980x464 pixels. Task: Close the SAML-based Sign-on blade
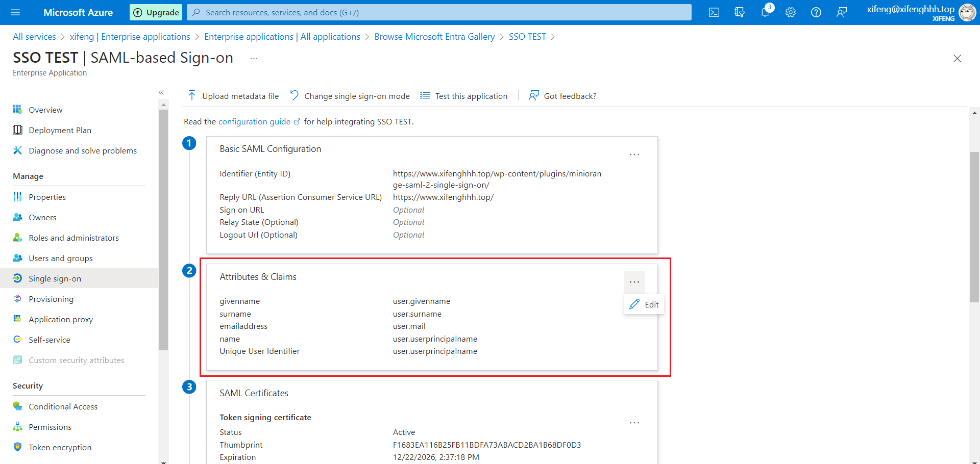pyautogui.click(x=957, y=58)
